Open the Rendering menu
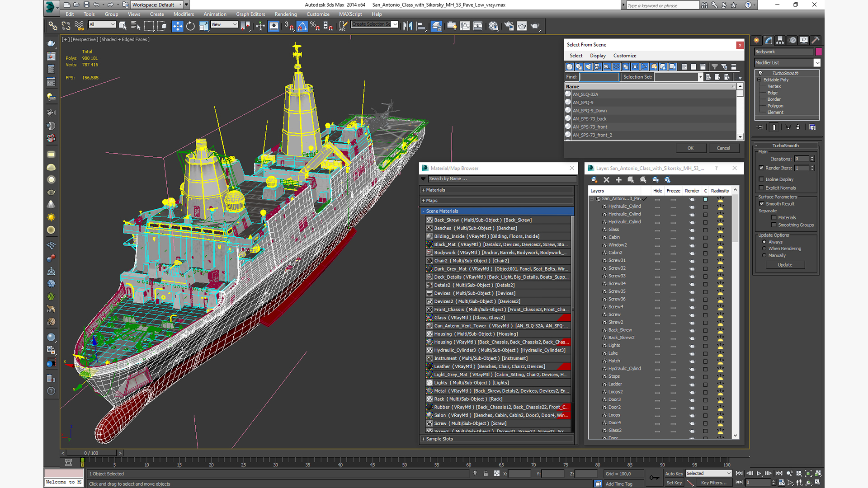This screenshot has width=868, height=488. (286, 14)
